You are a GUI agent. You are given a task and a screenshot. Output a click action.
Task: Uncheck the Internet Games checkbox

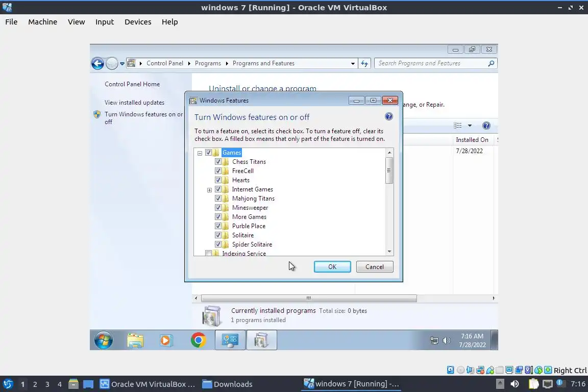[218, 189]
